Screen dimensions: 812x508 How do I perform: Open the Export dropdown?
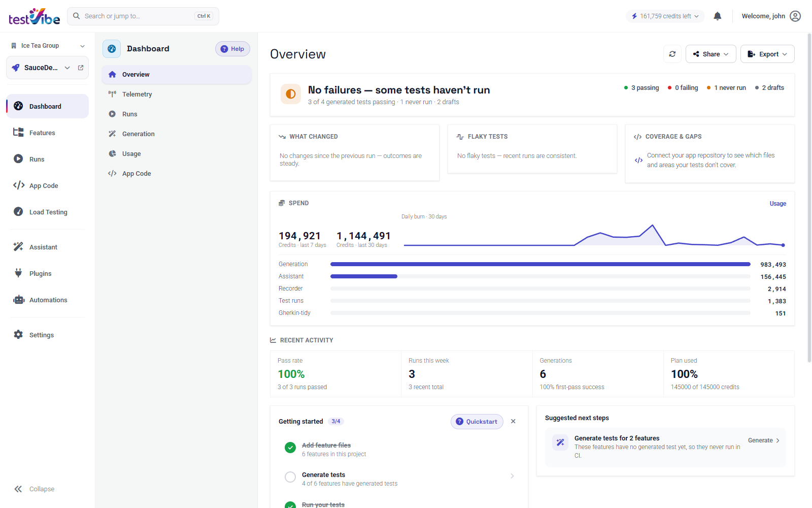tap(767, 54)
